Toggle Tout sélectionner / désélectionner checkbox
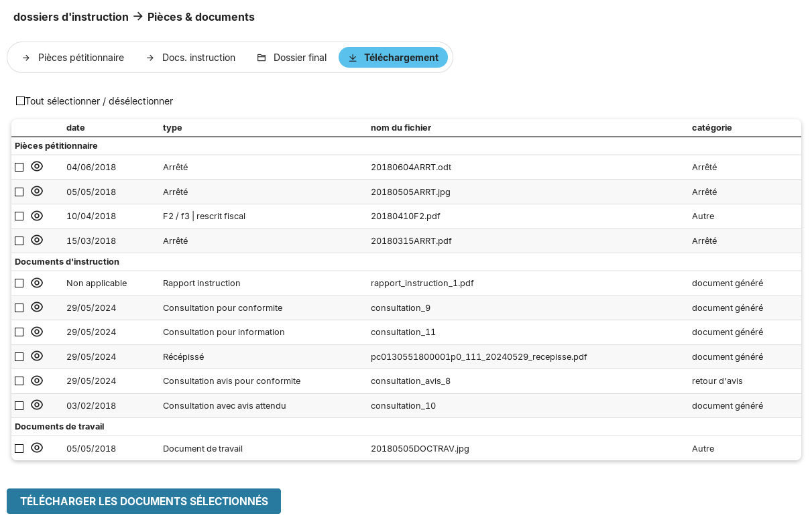Screen dimensions: 812x530 pyautogui.click(x=20, y=101)
